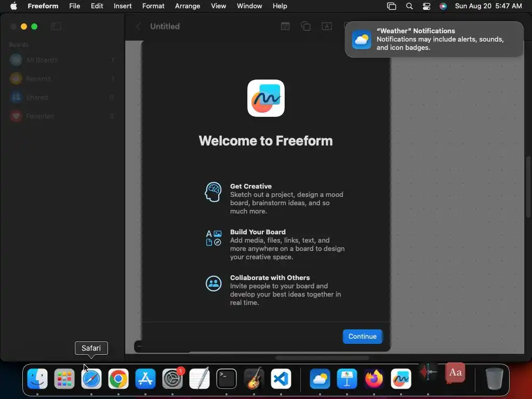Add a text box from toolbar

point(327,26)
